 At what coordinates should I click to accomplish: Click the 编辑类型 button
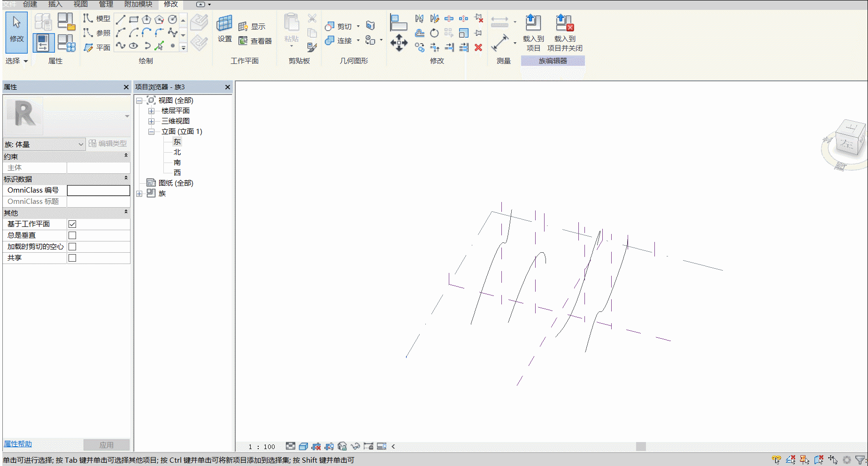click(108, 144)
